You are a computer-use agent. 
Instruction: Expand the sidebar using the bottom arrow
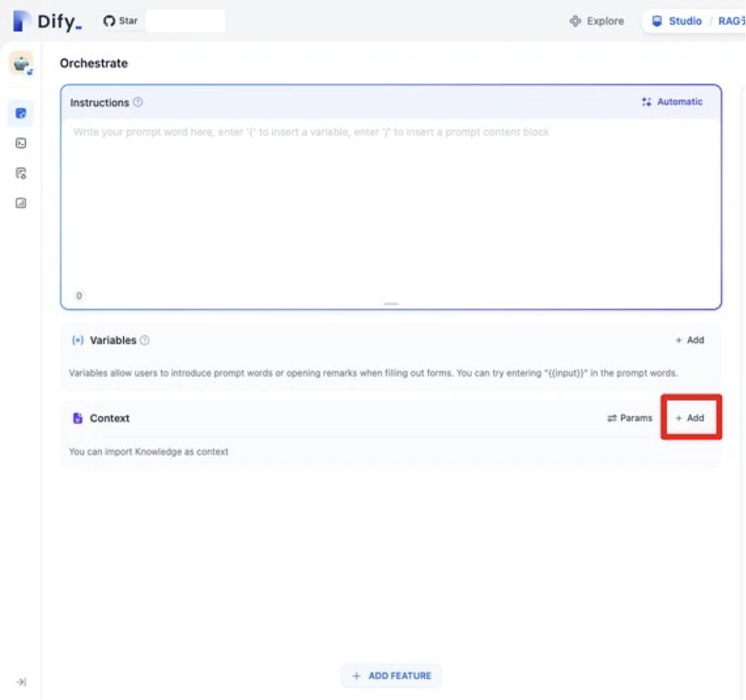21,682
